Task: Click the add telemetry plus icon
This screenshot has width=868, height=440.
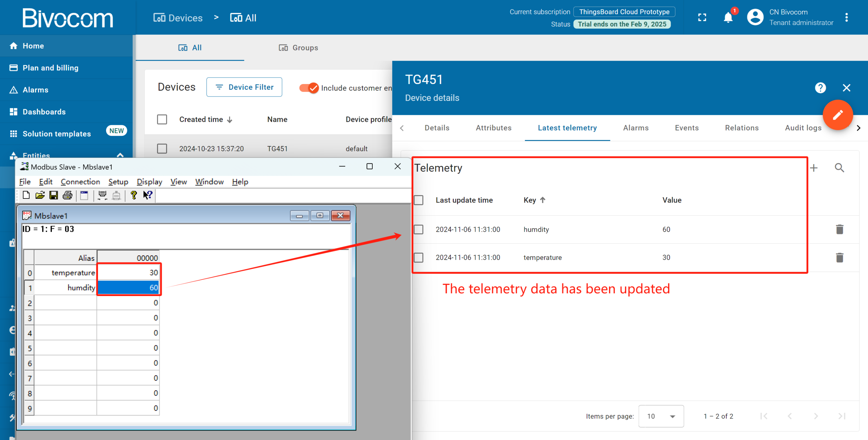Action: [814, 168]
